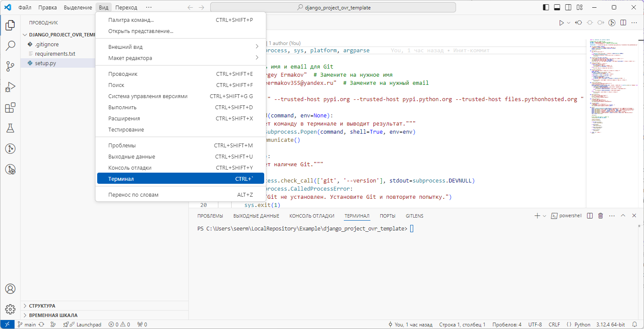This screenshot has height=329, width=644.
Task: Switch to the 'ПРОБЛЕМЫ' panel tab
Action: click(210, 216)
